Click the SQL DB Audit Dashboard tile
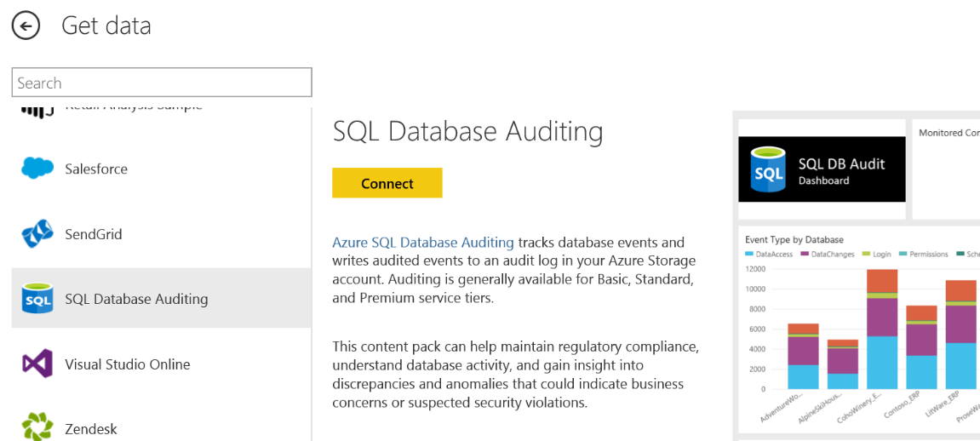The height and width of the screenshot is (441, 980). coord(822,169)
